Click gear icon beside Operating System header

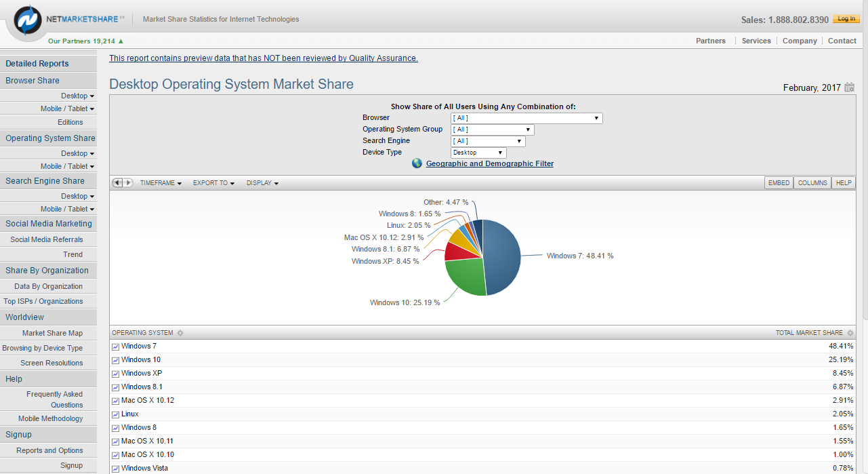(x=180, y=333)
